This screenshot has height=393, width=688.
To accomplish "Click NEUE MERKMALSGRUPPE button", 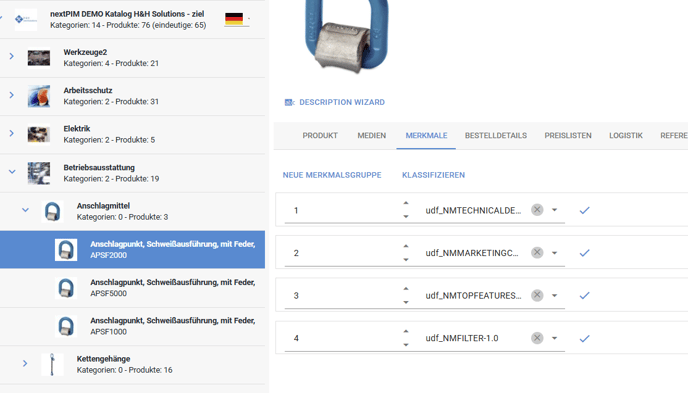I will click(332, 175).
